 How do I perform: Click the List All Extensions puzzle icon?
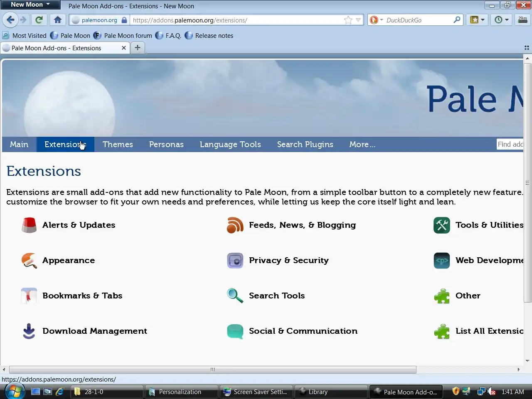pos(442,331)
